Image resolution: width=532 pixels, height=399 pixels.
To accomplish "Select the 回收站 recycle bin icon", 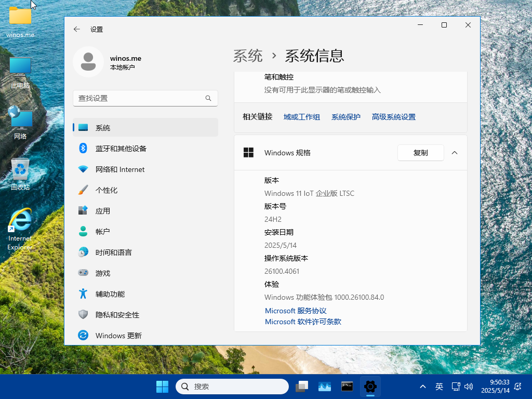I will click(20, 174).
